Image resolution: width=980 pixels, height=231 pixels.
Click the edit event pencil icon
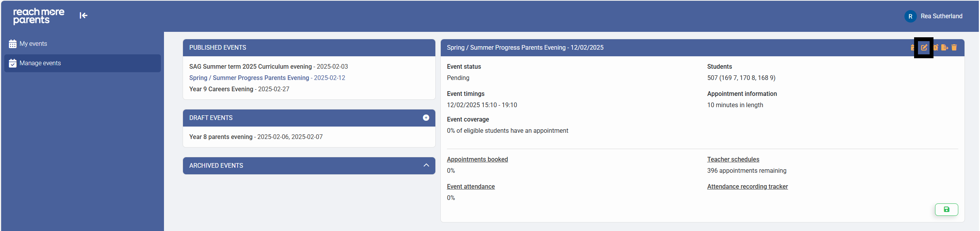coord(924,47)
